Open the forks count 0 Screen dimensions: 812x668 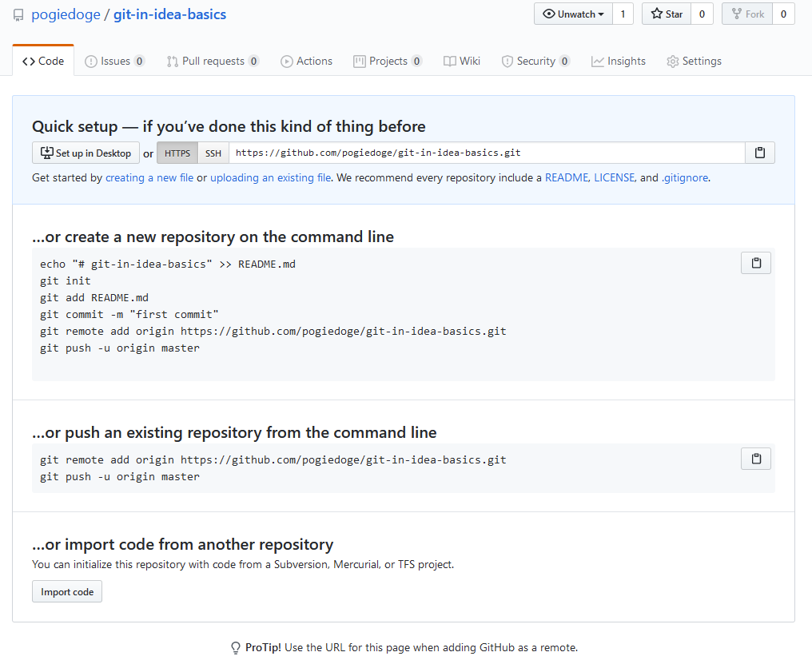pyautogui.click(x=783, y=14)
